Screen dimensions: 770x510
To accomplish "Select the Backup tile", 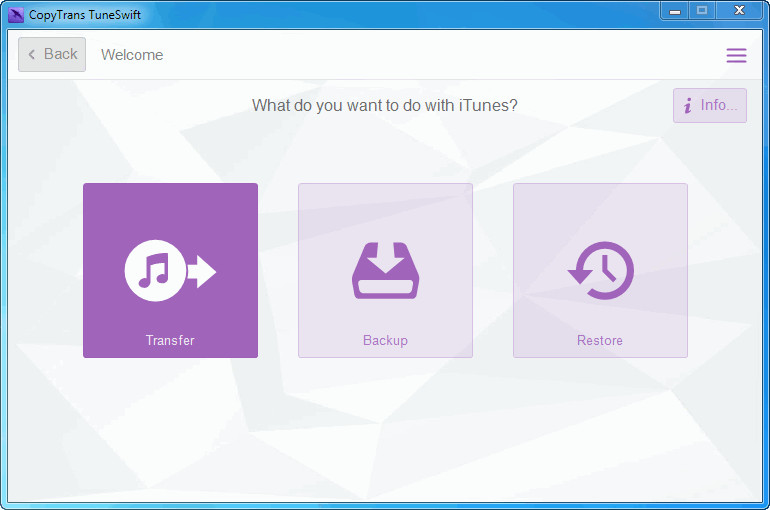I will (385, 270).
